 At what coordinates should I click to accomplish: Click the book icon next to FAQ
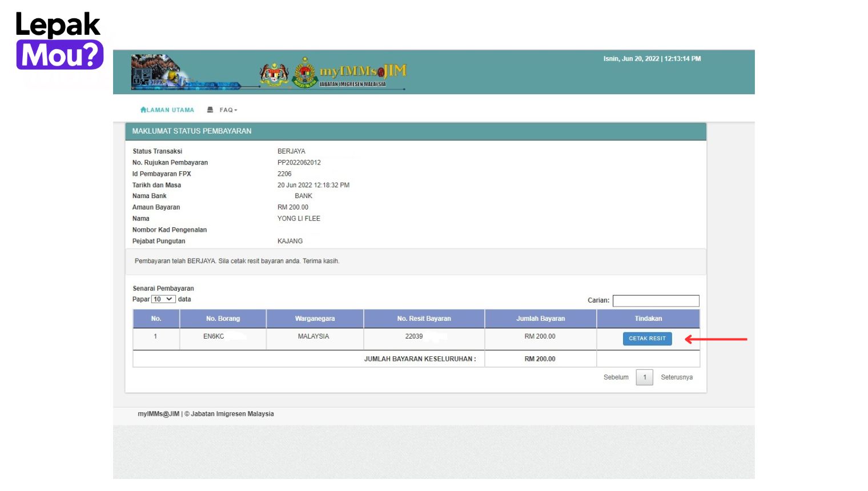pyautogui.click(x=210, y=109)
